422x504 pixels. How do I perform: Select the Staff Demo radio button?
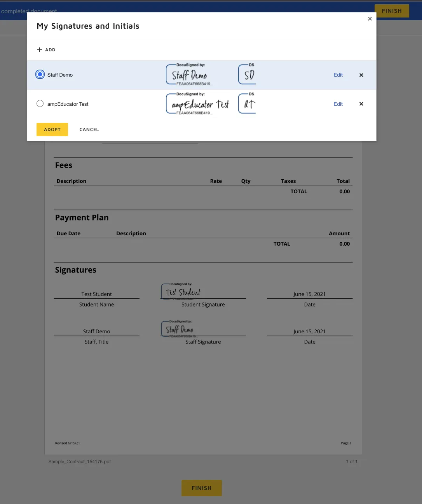tap(40, 74)
